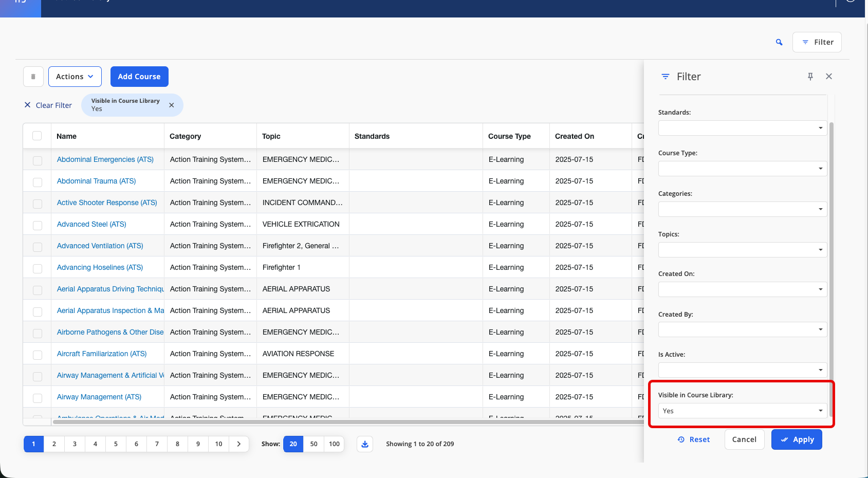Click the table horizontal scrollbar
Image resolution: width=868 pixels, height=478 pixels.
pyautogui.click(x=348, y=422)
